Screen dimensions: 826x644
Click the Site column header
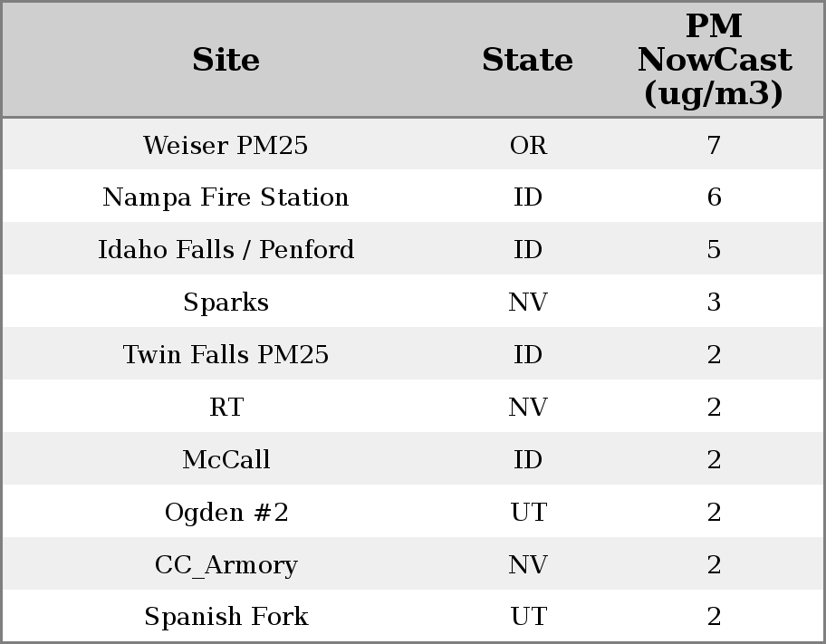click(226, 60)
